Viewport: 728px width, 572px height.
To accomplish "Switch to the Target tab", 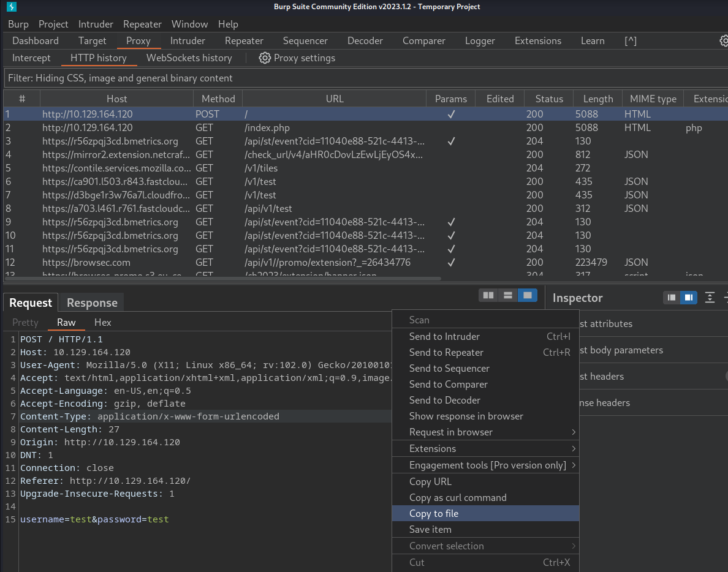I will [93, 41].
